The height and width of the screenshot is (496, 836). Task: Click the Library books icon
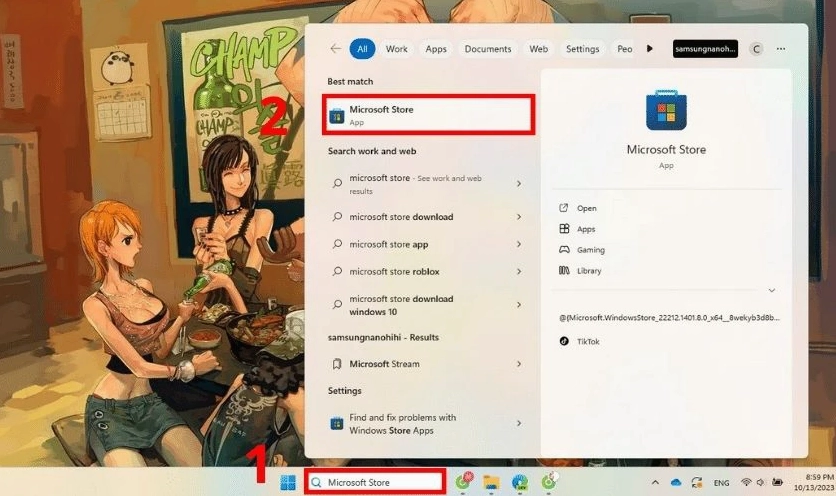(x=564, y=270)
